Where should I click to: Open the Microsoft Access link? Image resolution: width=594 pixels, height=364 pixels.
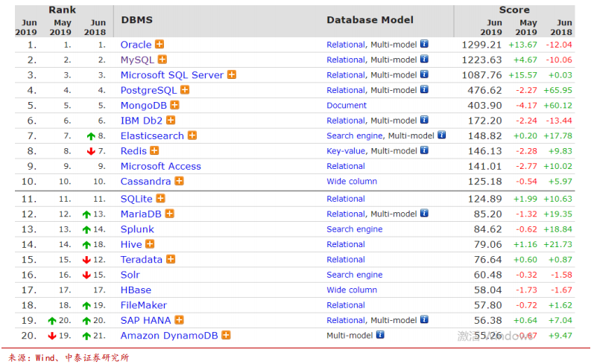tap(161, 166)
